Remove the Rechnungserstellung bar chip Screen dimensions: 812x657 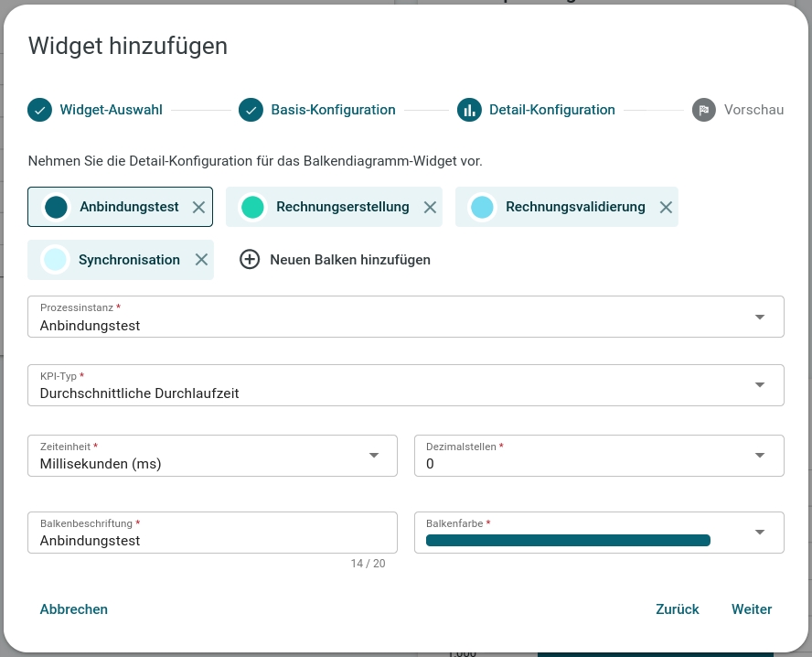click(x=430, y=207)
